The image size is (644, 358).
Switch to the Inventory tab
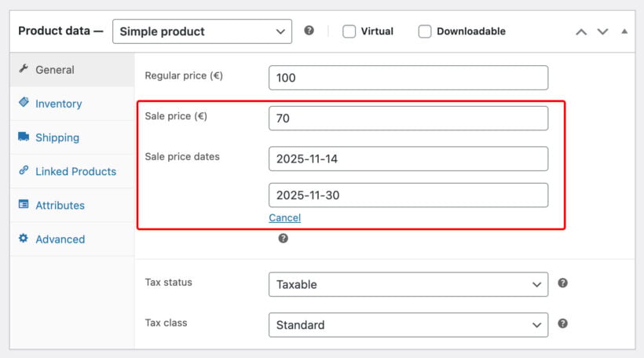pyautogui.click(x=72, y=104)
